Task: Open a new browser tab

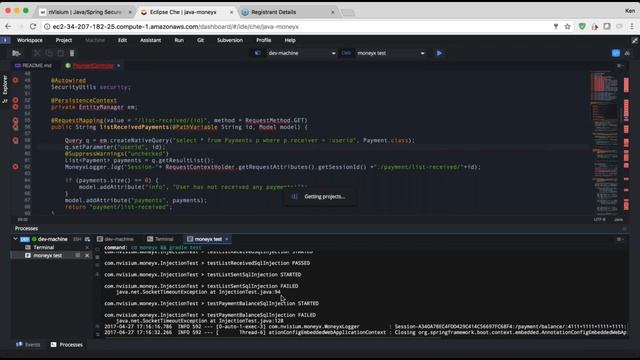Action: 348,13
